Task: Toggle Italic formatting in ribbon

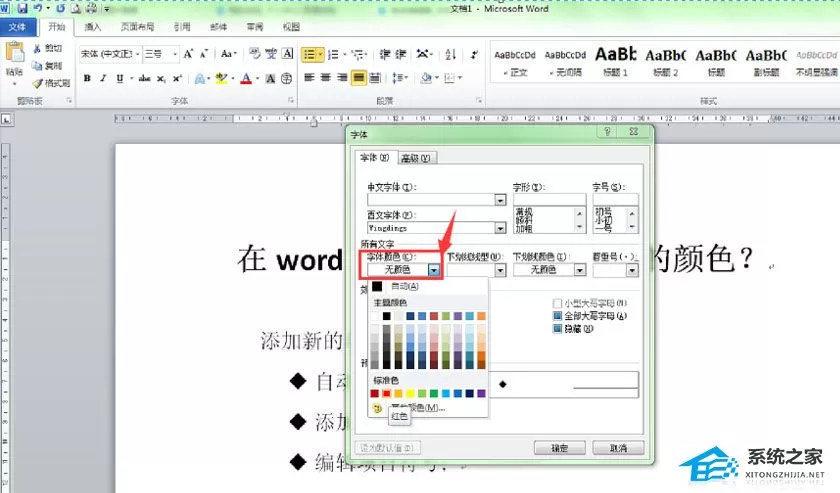Action: (x=103, y=78)
